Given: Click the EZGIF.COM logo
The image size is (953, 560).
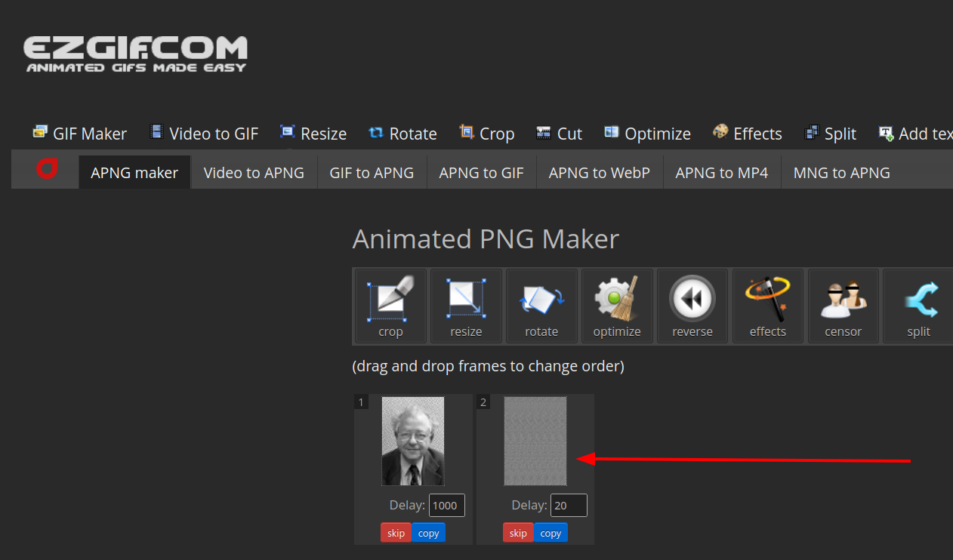Looking at the screenshot, I should [135, 54].
